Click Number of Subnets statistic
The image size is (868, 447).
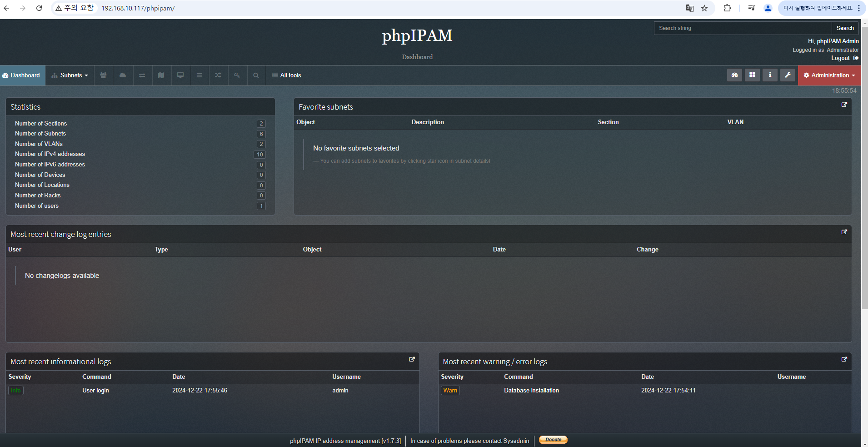(x=140, y=134)
